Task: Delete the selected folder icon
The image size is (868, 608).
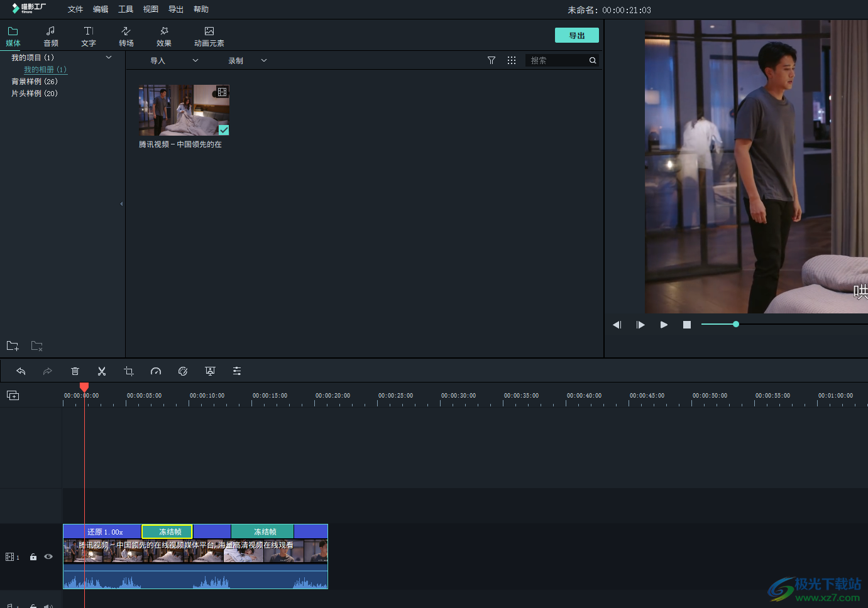Action: 37,346
